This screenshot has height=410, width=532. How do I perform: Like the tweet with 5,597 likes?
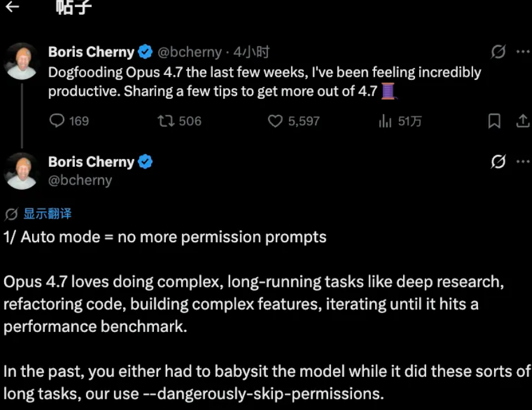pyautogui.click(x=275, y=121)
